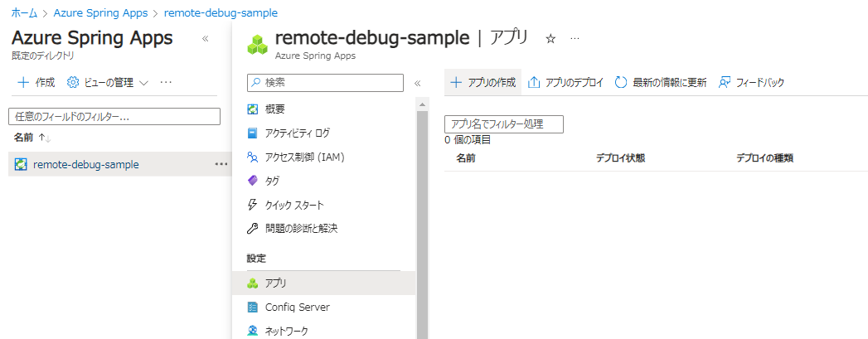Open the ビューの管理 dropdown
Image resolution: width=868 pixels, height=339 pixels.
click(x=108, y=82)
